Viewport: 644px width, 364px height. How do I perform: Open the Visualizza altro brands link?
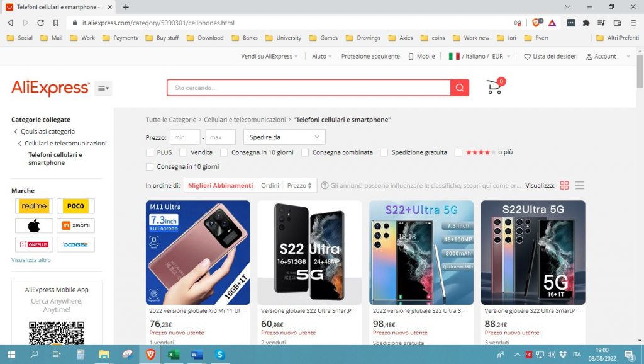point(30,259)
